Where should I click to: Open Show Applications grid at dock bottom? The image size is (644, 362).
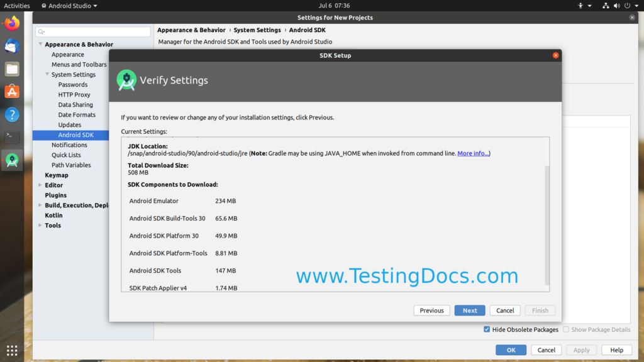point(11,350)
